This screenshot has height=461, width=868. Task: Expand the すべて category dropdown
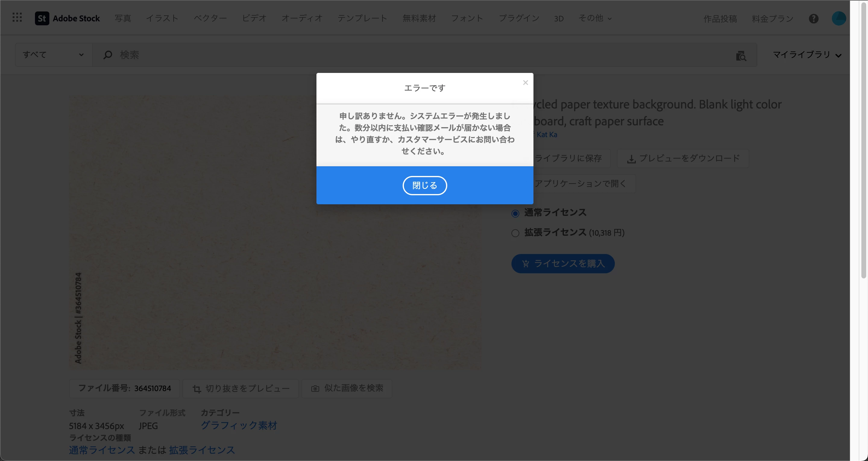pos(53,55)
